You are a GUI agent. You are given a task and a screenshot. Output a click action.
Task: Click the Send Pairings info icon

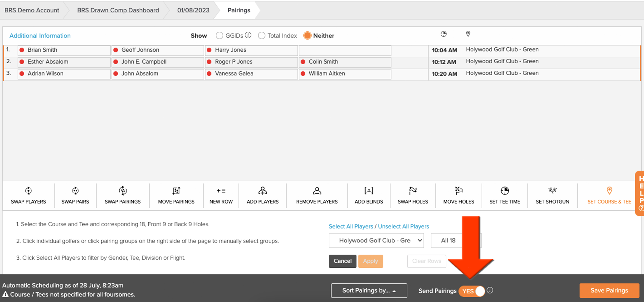tap(490, 290)
